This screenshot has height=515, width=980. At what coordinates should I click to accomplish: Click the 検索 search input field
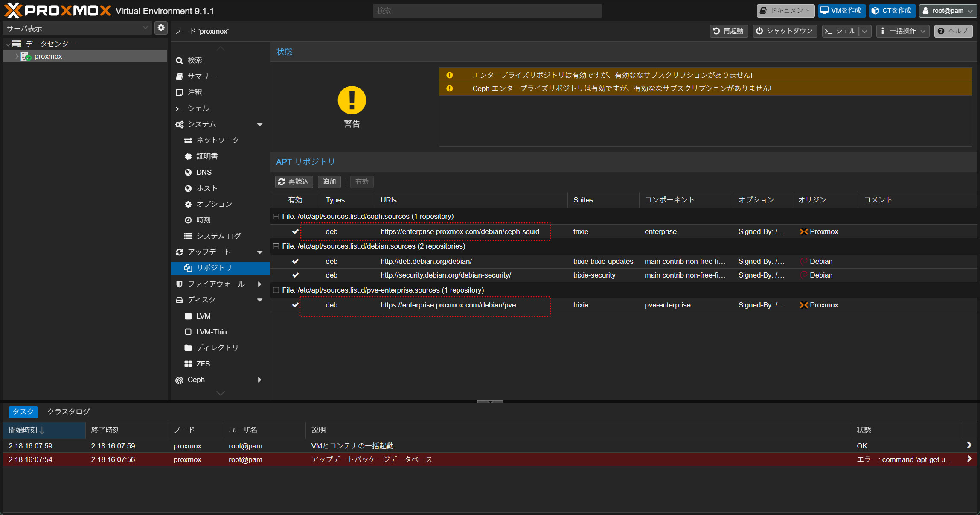tap(487, 11)
